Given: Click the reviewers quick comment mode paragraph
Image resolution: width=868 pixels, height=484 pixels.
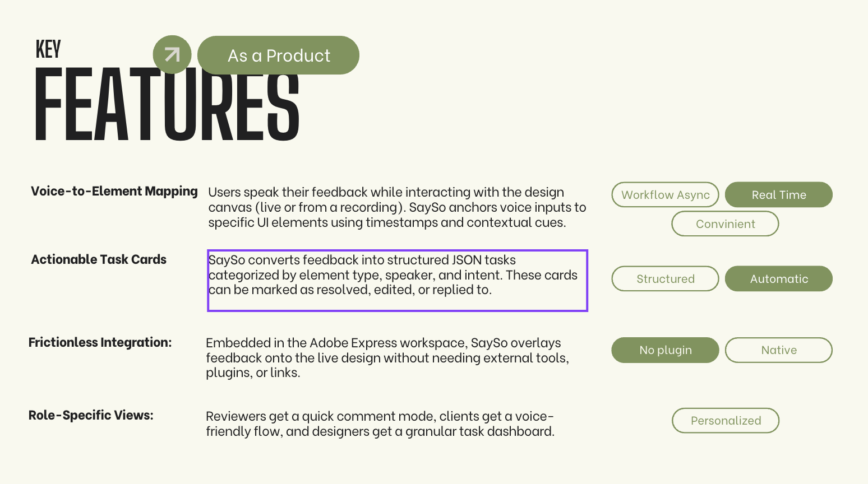Looking at the screenshot, I should (x=380, y=424).
